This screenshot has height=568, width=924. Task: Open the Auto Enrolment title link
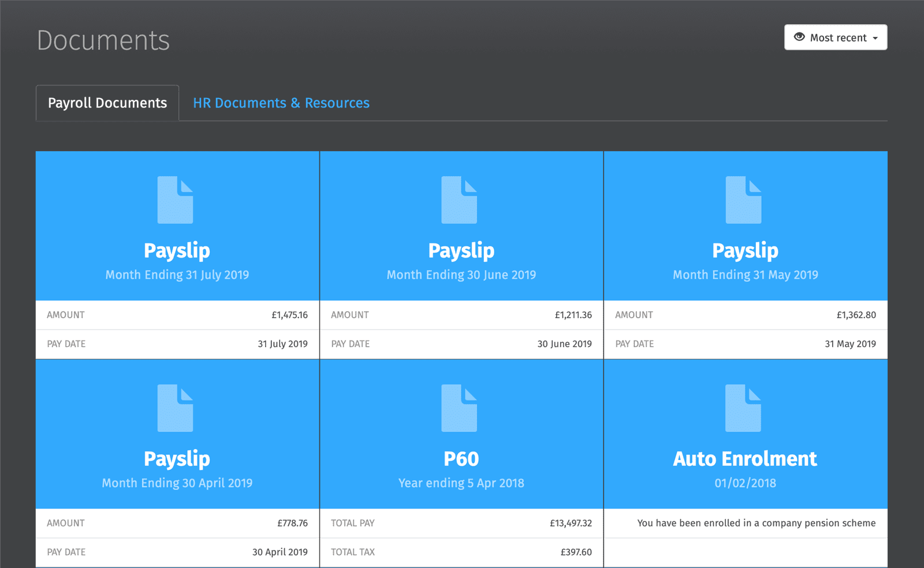click(x=745, y=459)
